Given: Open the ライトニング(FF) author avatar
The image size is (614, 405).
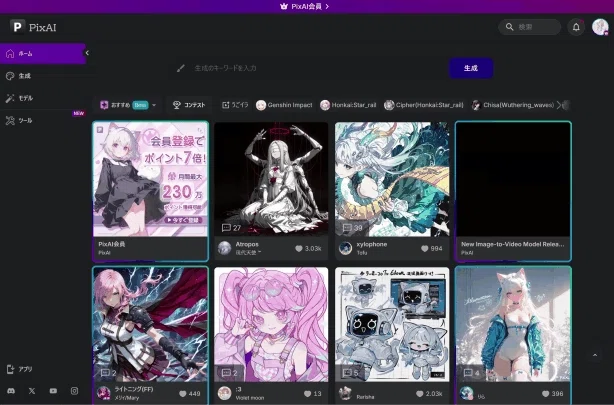Looking at the screenshot, I should click(103, 393).
